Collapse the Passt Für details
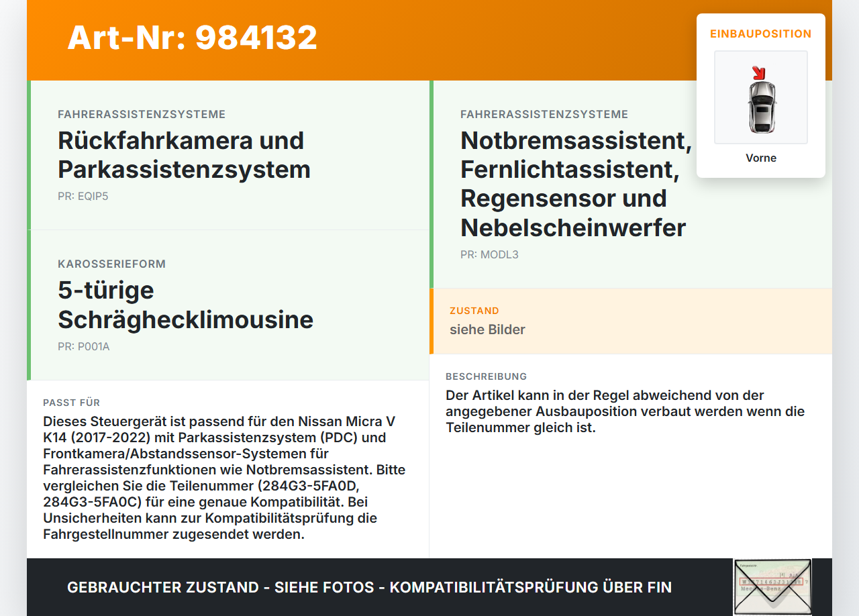The height and width of the screenshot is (616, 859). [x=71, y=403]
